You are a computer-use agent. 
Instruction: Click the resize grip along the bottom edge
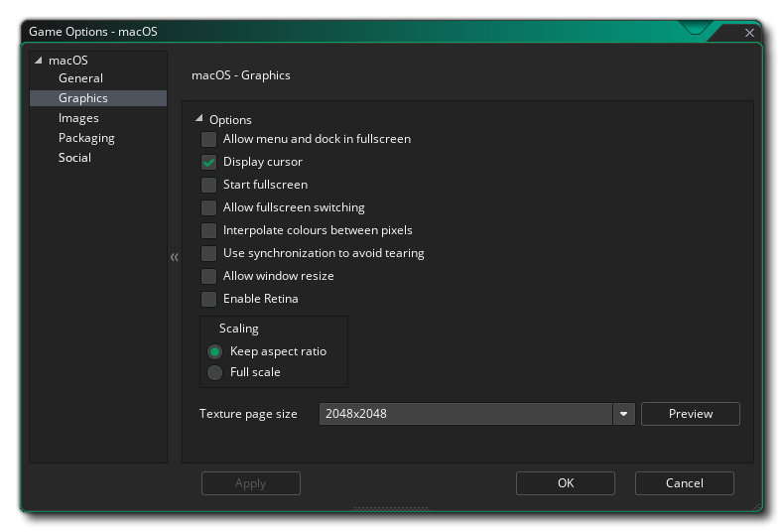pyautogui.click(x=391, y=508)
